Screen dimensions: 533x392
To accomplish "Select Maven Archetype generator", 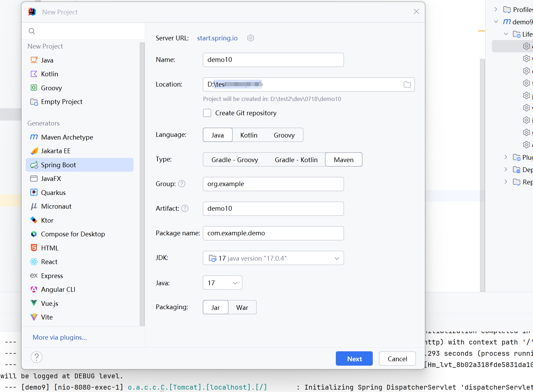I will click(x=79, y=137).
